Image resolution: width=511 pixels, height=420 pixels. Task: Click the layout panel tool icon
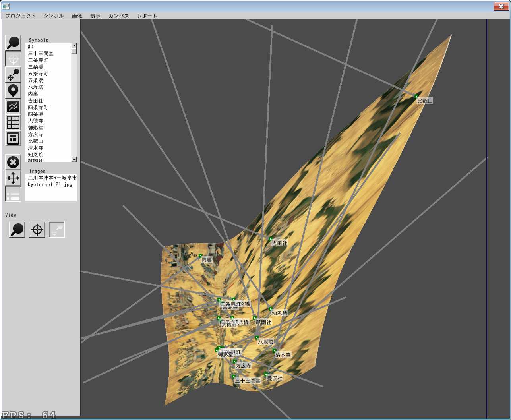pyautogui.click(x=13, y=138)
